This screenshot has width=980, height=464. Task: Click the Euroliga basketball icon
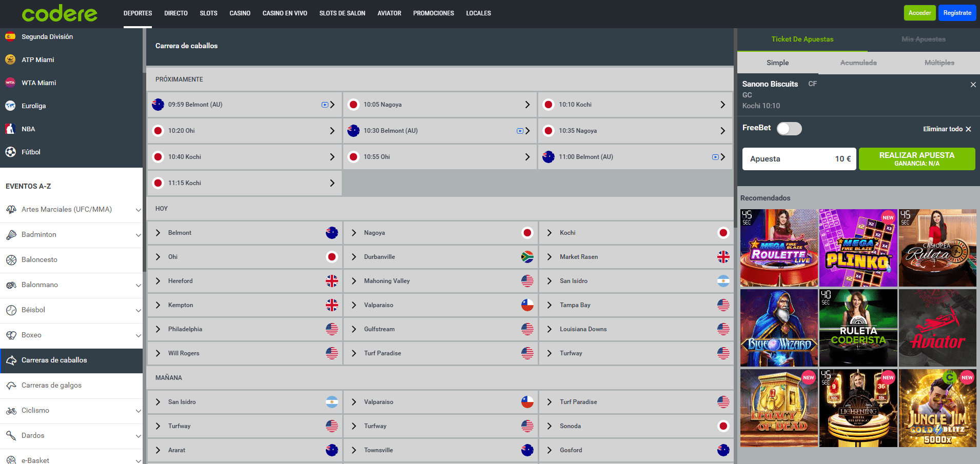point(10,106)
